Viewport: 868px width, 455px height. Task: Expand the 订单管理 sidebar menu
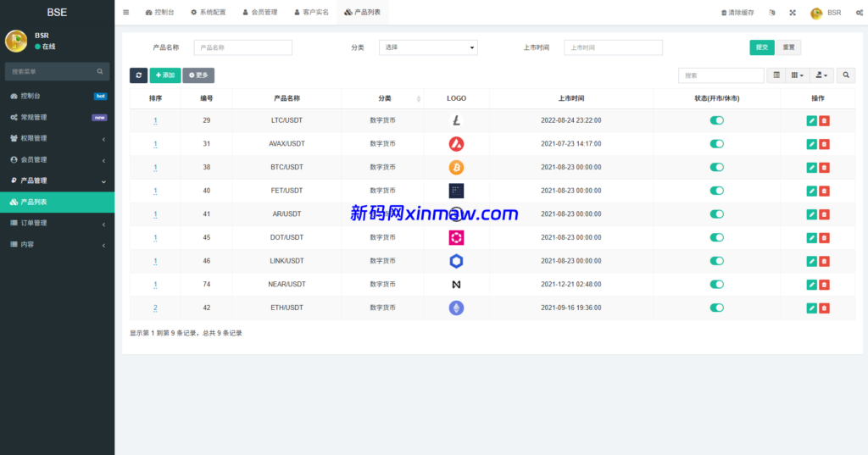click(57, 223)
